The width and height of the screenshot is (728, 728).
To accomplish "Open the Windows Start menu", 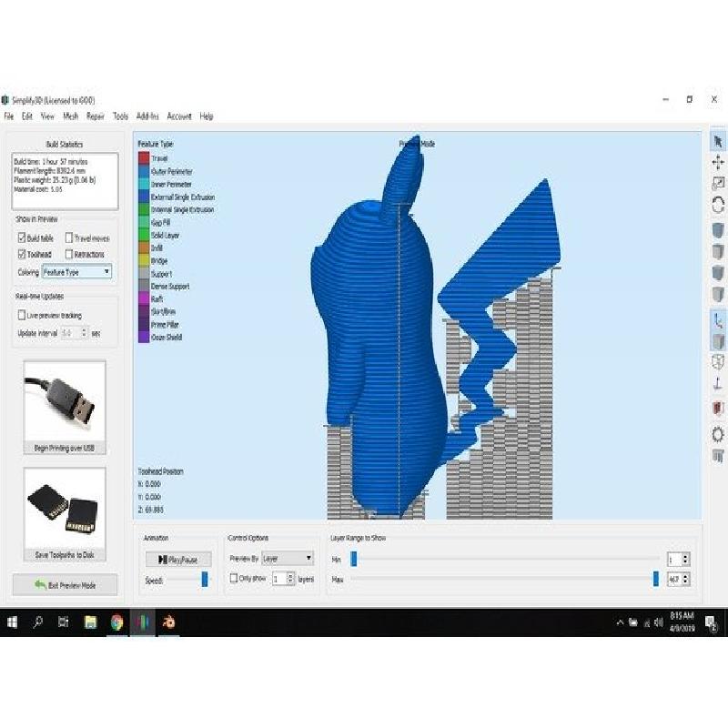I will click(x=12, y=622).
